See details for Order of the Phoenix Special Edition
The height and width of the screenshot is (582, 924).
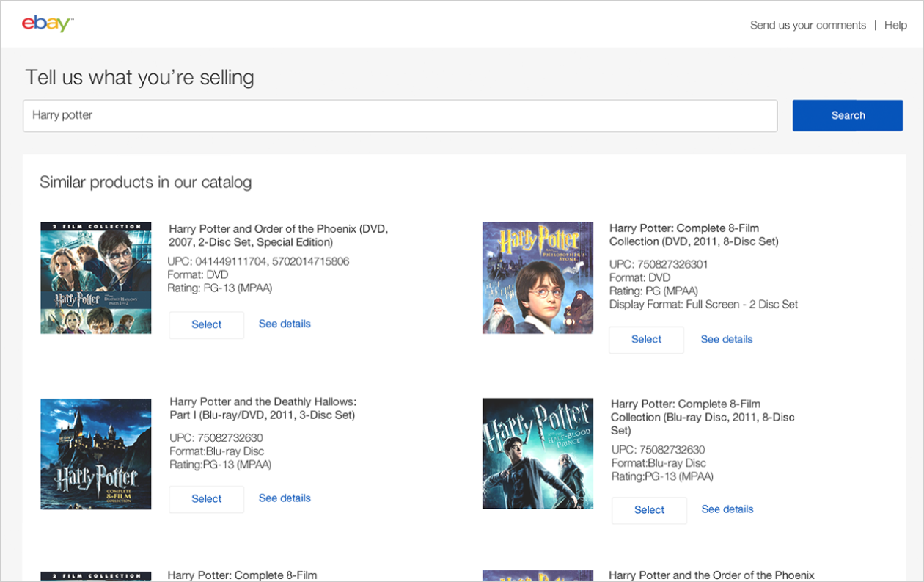pos(285,324)
